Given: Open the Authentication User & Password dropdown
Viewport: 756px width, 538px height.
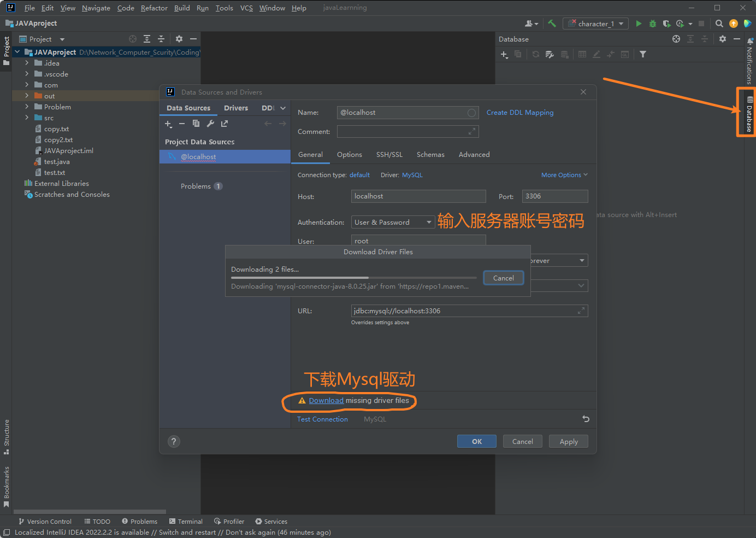Looking at the screenshot, I should click(x=393, y=222).
